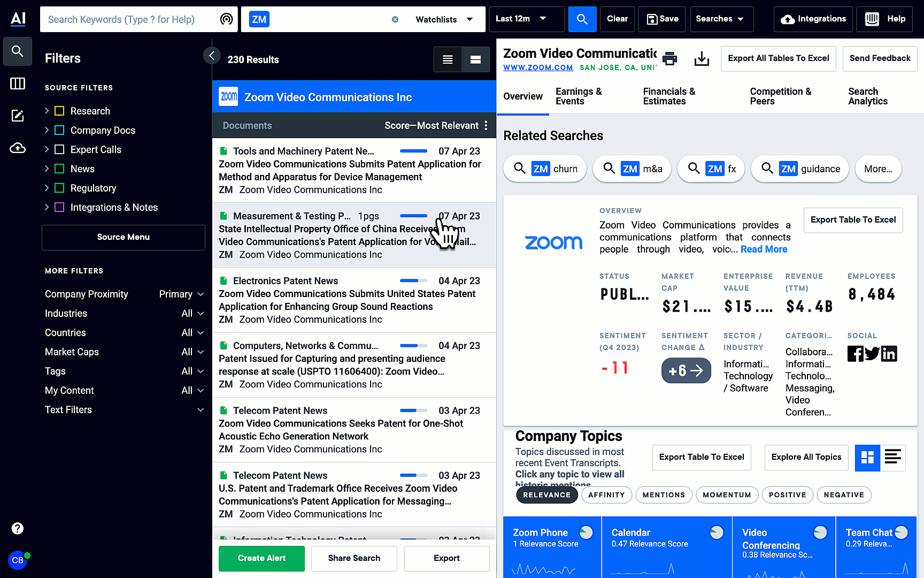Open the Company Proximity Primary dropdown
924x578 pixels.
click(x=181, y=294)
